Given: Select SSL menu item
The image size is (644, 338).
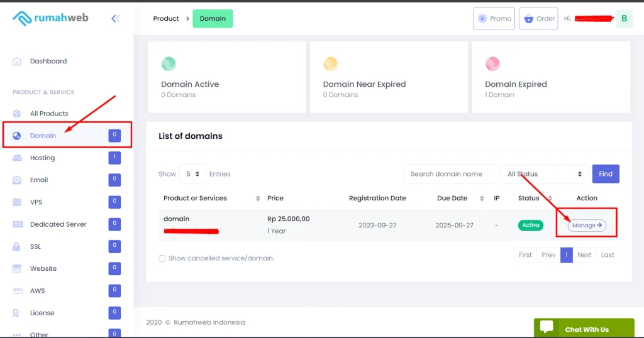Looking at the screenshot, I should pyautogui.click(x=35, y=246).
